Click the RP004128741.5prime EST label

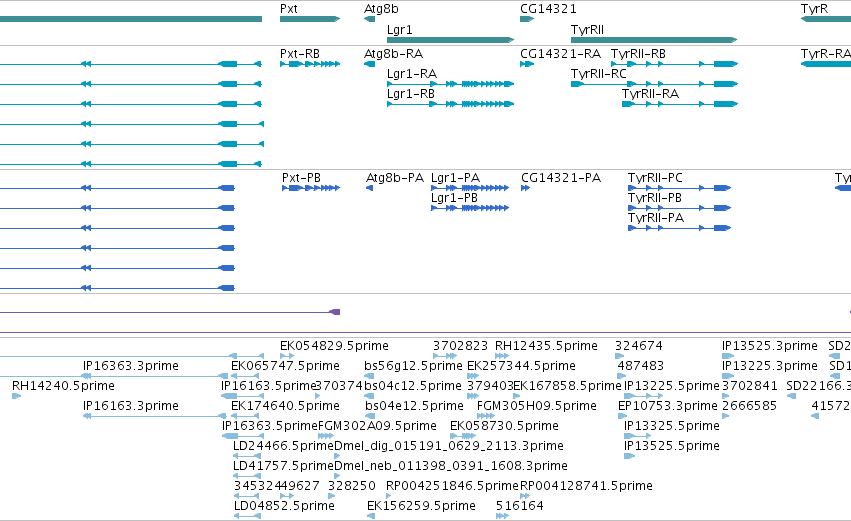[586, 486]
